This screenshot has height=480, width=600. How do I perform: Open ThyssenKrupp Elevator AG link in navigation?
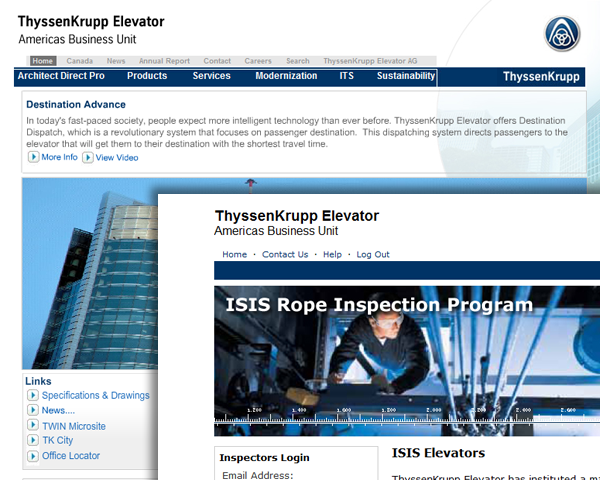370,61
